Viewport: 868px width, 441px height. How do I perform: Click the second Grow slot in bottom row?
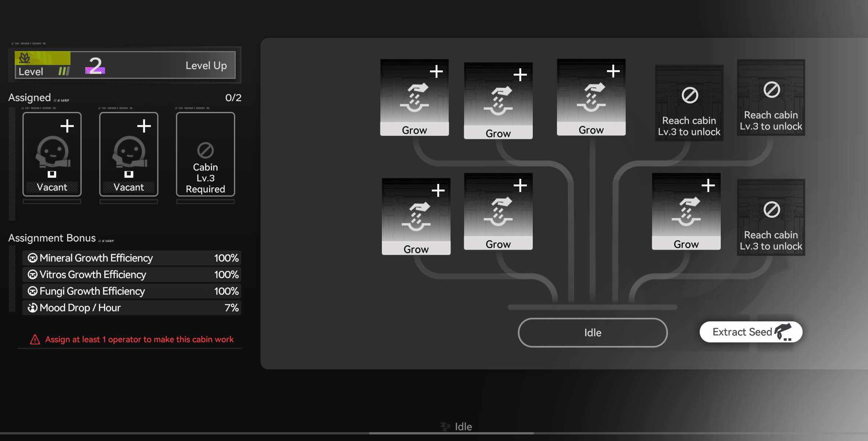498,212
